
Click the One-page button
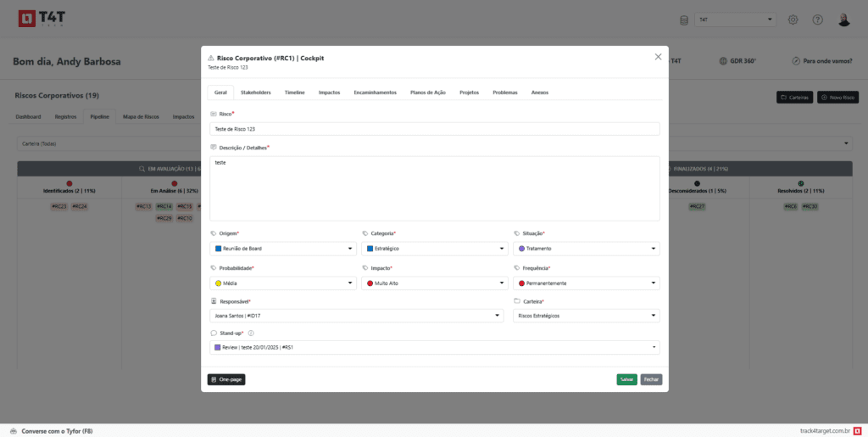click(x=226, y=379)
